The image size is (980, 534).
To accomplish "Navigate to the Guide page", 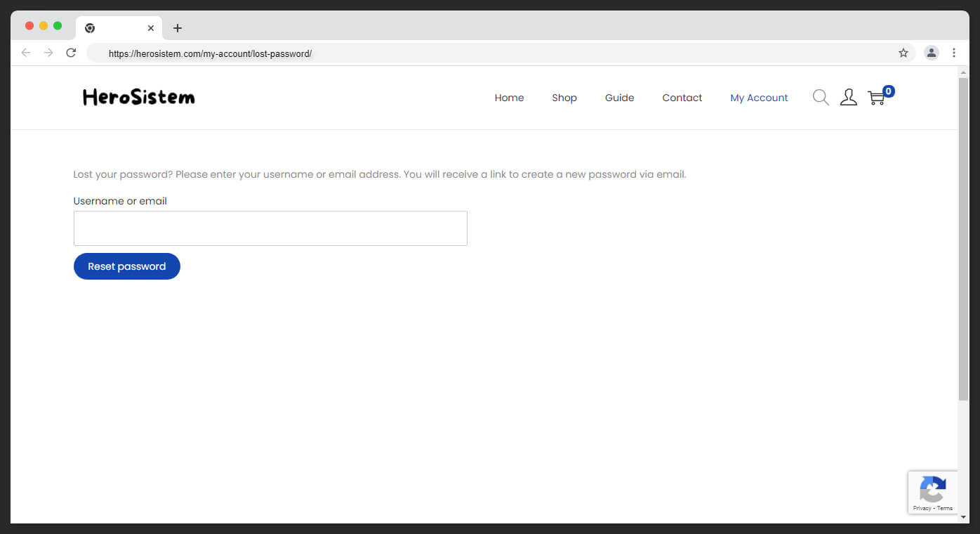I will coord(619,98).
